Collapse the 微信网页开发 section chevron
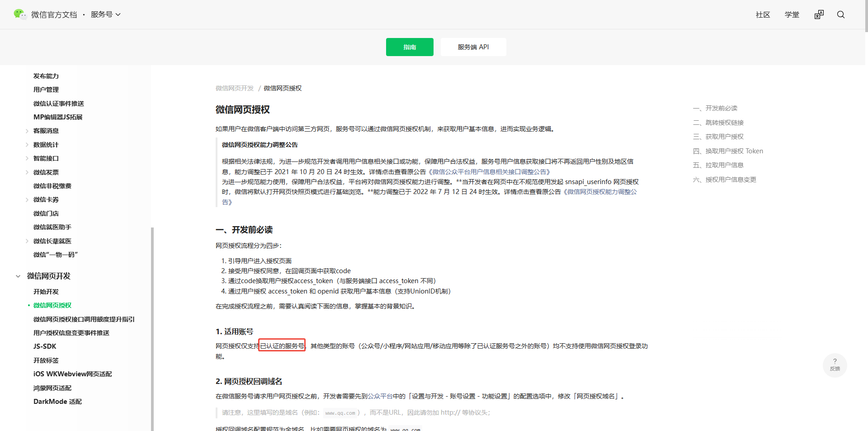Viewport: 868px width, 431px height. coord(18,276)
